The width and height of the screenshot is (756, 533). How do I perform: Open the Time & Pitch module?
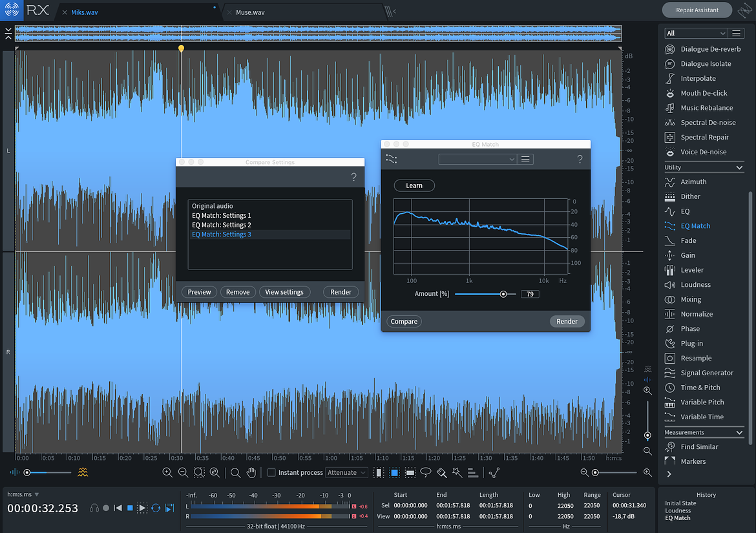(x=693, y=388)
